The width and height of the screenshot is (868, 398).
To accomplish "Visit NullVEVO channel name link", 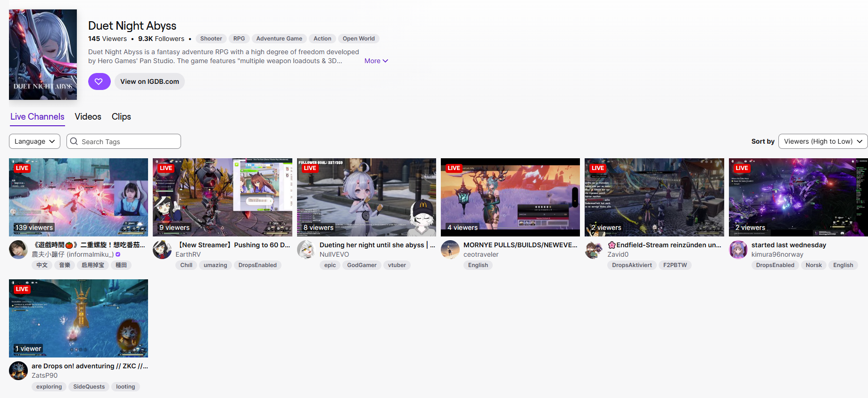I will tap(334, 254).
